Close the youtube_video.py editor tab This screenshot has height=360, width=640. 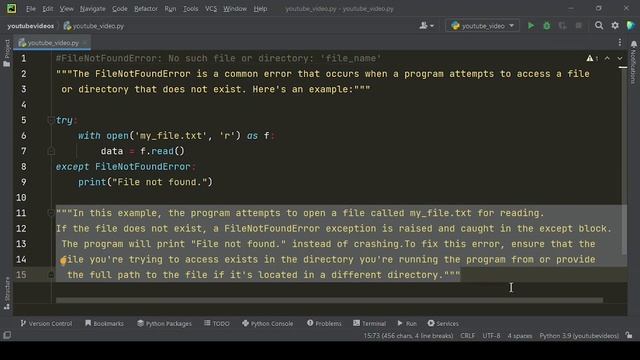pos(85,42)
